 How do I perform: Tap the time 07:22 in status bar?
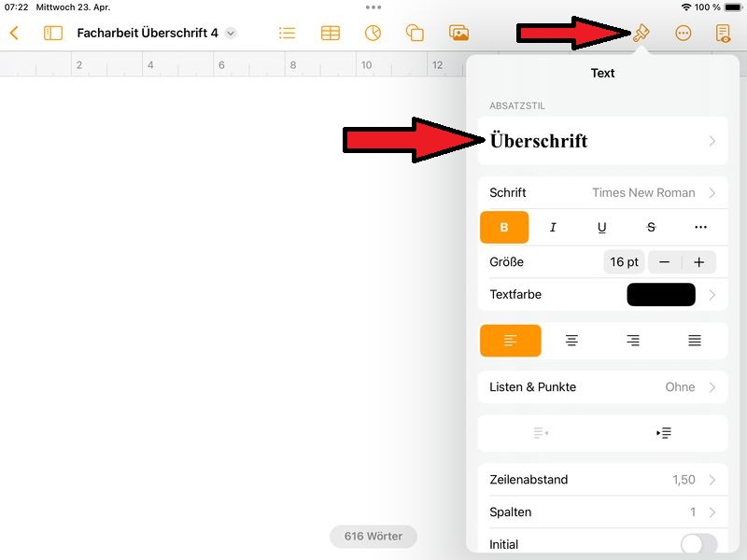coord(16,7)
